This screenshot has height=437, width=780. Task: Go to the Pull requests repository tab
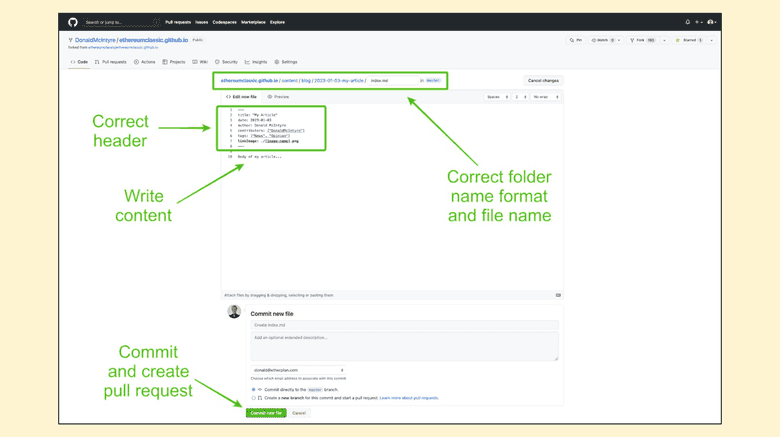[111, 62]
